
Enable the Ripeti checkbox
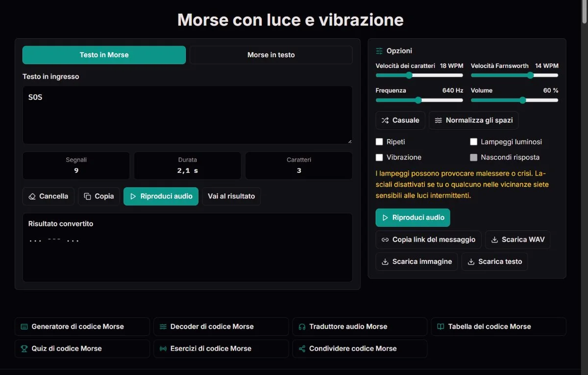pos(379,142)
